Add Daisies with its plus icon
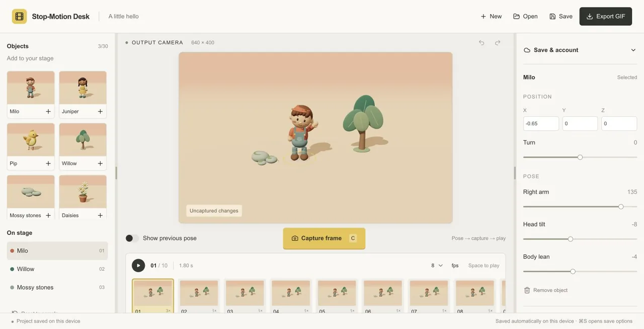The height and width of the screenshot is (329, 644). [x=100, y=215]
